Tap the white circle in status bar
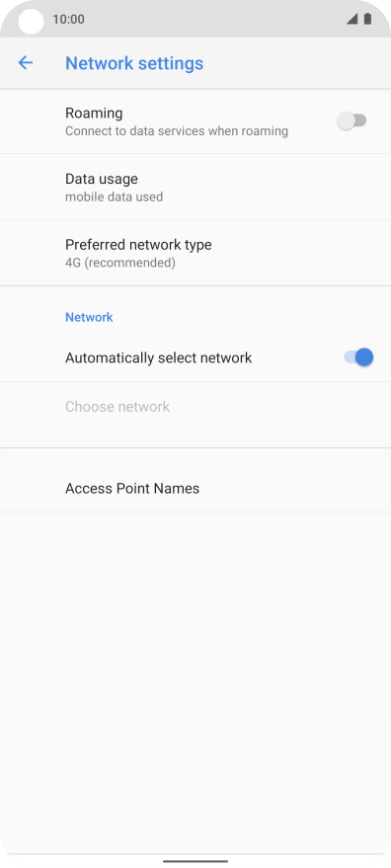 click(31, 22)
